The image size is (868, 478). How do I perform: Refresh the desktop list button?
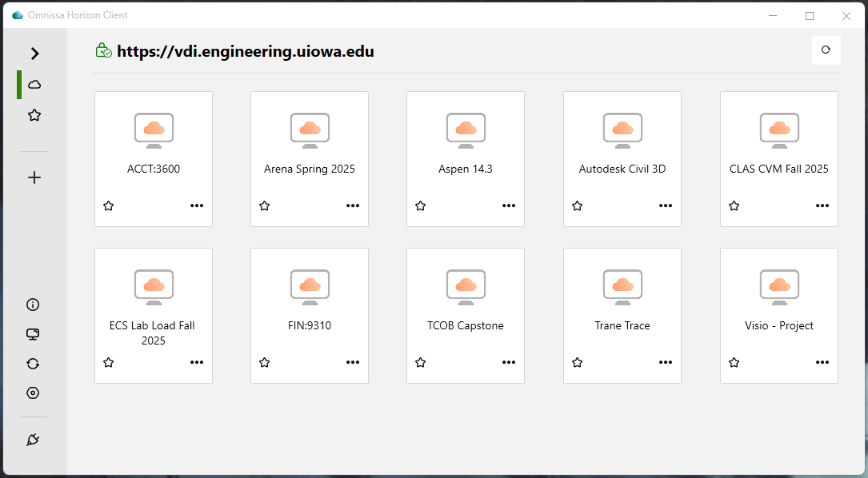pos(826,50)
